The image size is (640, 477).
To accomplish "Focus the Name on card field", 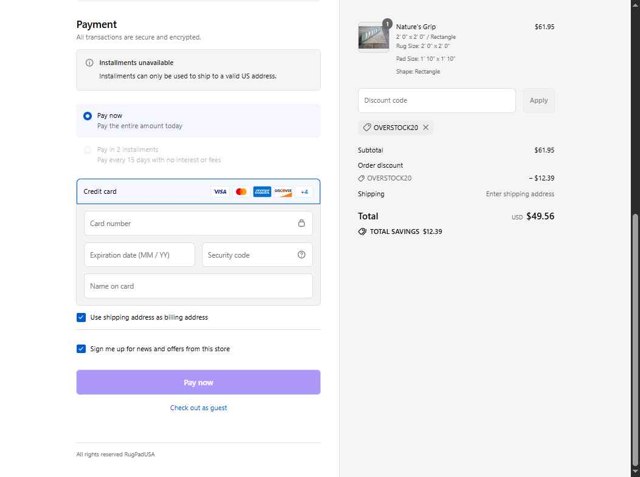I will (198, 286).
